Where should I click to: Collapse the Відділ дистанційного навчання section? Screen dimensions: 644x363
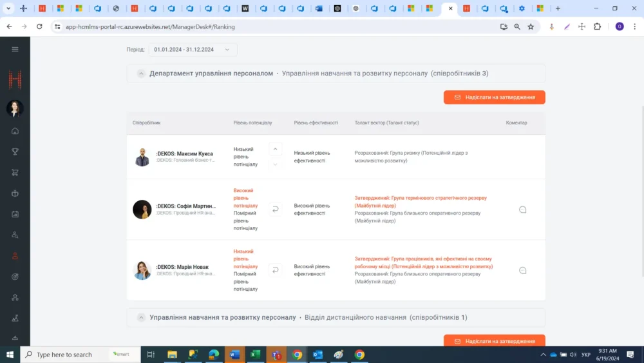[x=141, y=317]
